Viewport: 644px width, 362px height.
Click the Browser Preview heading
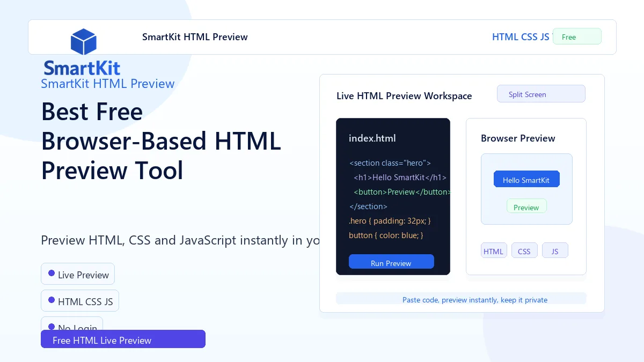click(x=518, y=138)
